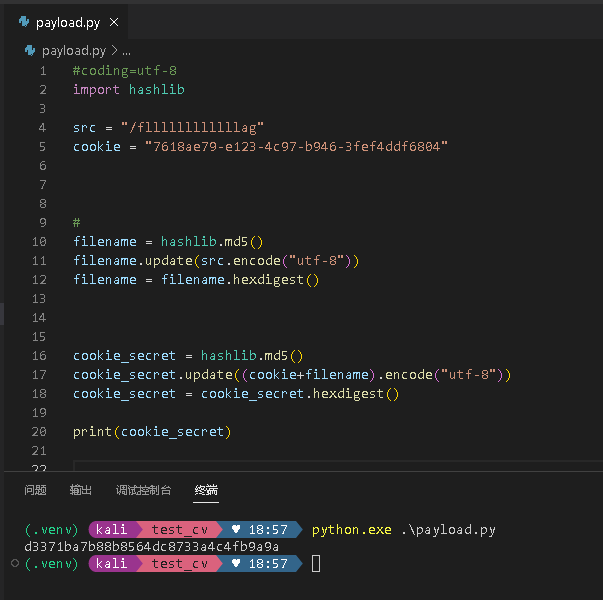Viewport: 603px width, 600px height.
Task: Show the 调试控制台 panel tab
Action: tap(143, 490)
